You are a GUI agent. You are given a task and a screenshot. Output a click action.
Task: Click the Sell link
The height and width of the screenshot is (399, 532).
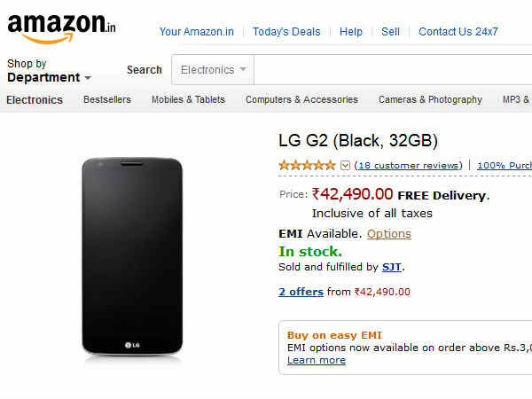click(390, 32)
